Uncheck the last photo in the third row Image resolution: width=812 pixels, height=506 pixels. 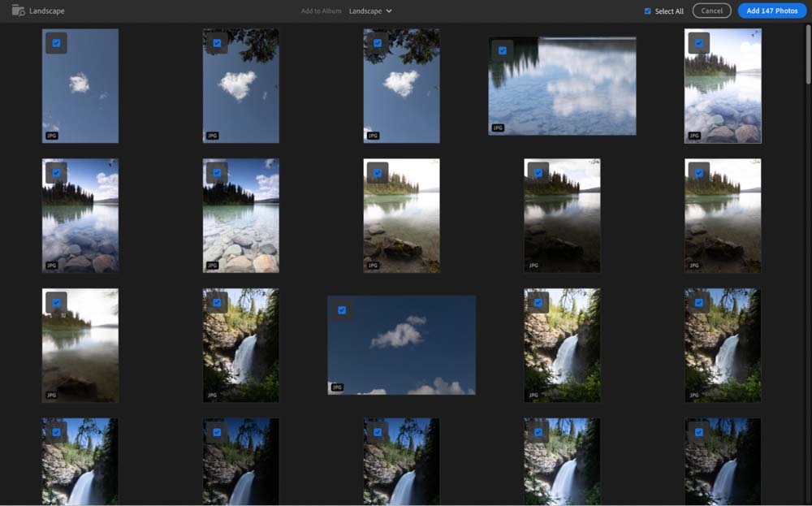pos(699,302)
